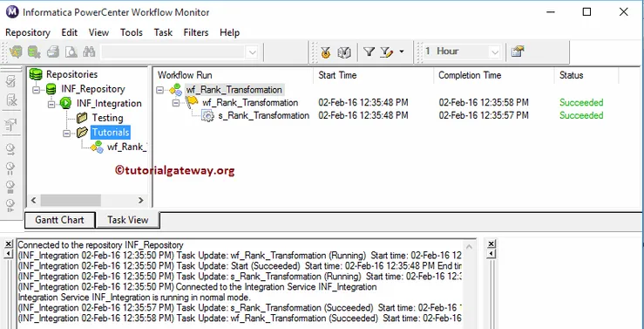Click the left sidebar document with X icon
Screen dimensions: 644x329
click(11, 100)
